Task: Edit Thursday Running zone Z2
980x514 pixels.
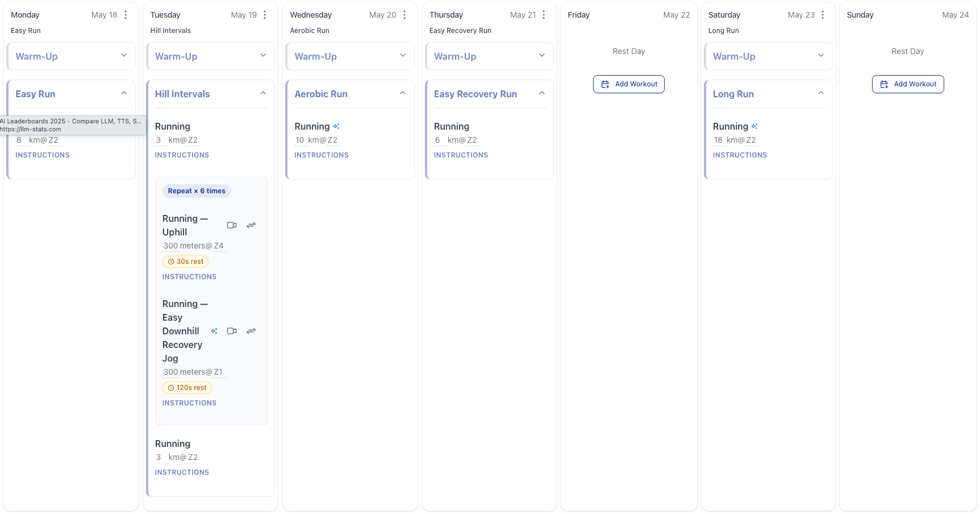Action: coord(472,140)
